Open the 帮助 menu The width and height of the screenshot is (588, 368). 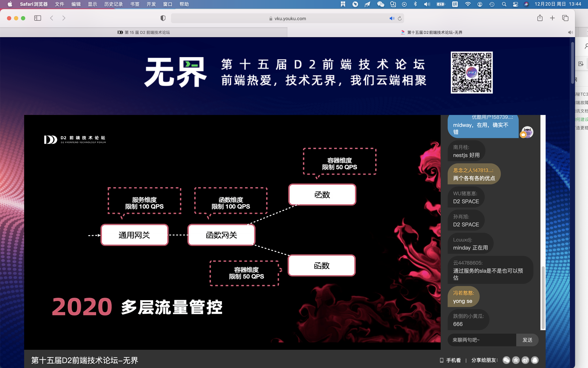click(184, 4)
